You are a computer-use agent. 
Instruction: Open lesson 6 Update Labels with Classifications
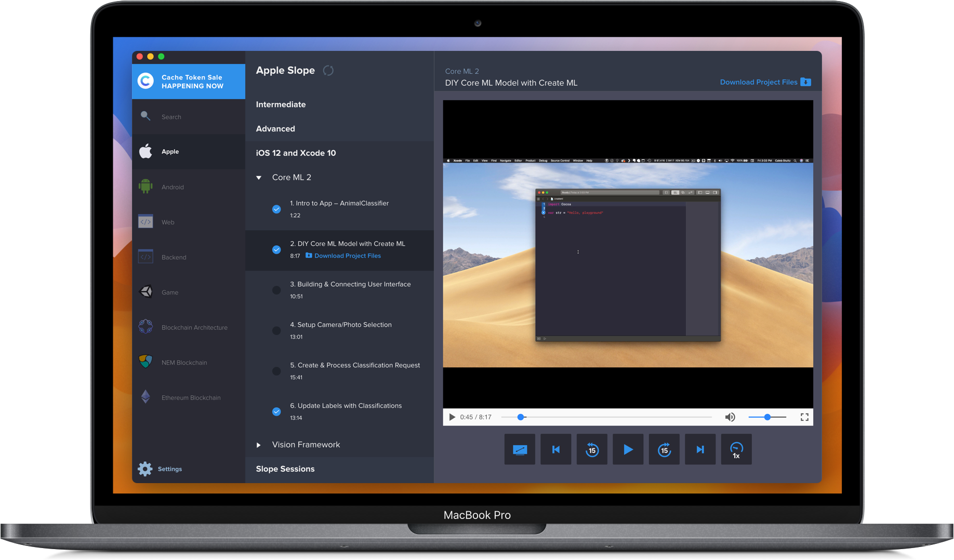pos(339,411)
